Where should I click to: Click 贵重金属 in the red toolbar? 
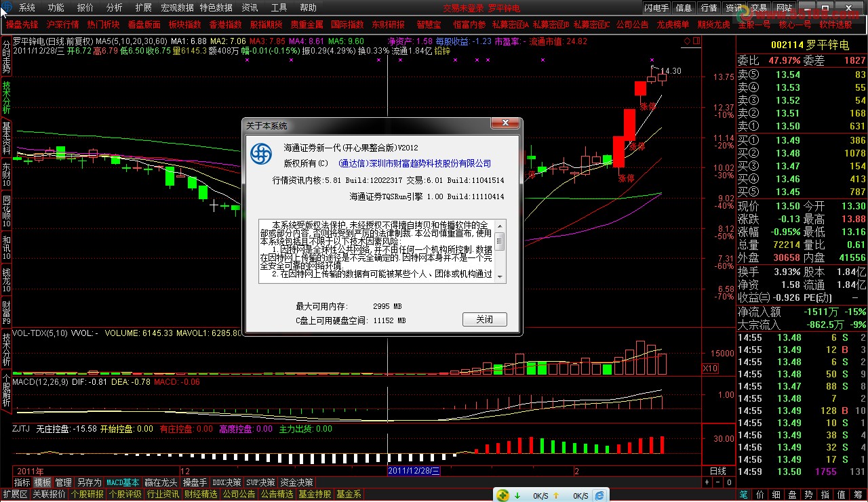coord(307,24)
